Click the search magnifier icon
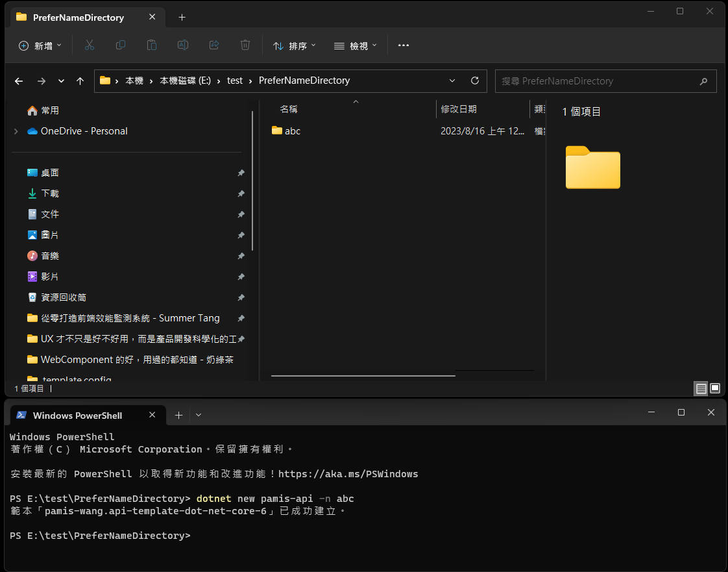728x572 pixels. point(703,81)
